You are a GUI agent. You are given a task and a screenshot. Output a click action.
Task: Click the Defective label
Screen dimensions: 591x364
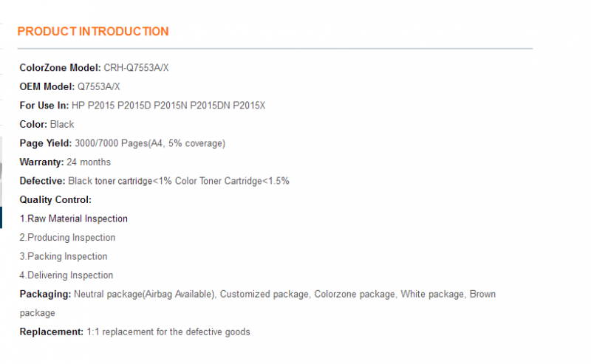tap(43, 181)
